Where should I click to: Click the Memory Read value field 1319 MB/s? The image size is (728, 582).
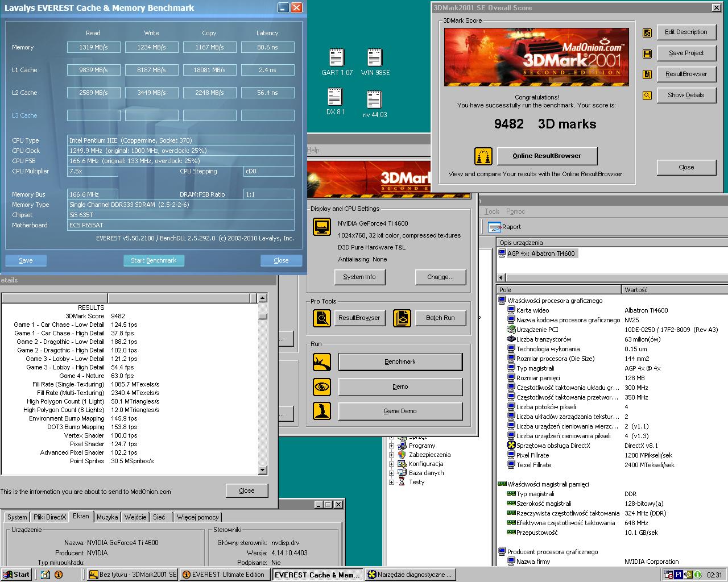point(93,47)
